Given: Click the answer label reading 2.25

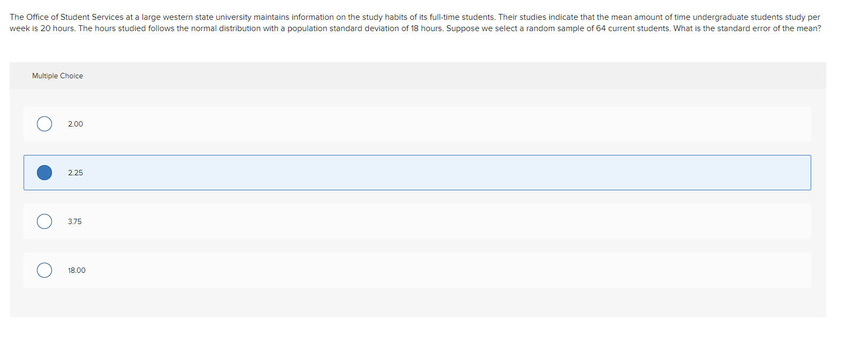Looking at the screenshot, I should pyautogui.click(x=75, y=173).
